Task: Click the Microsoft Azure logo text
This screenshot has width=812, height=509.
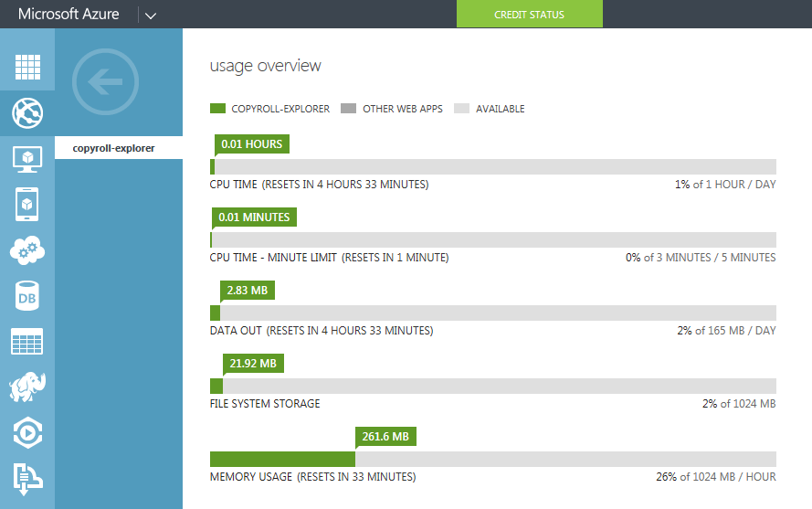Action: tap(69, 14)
